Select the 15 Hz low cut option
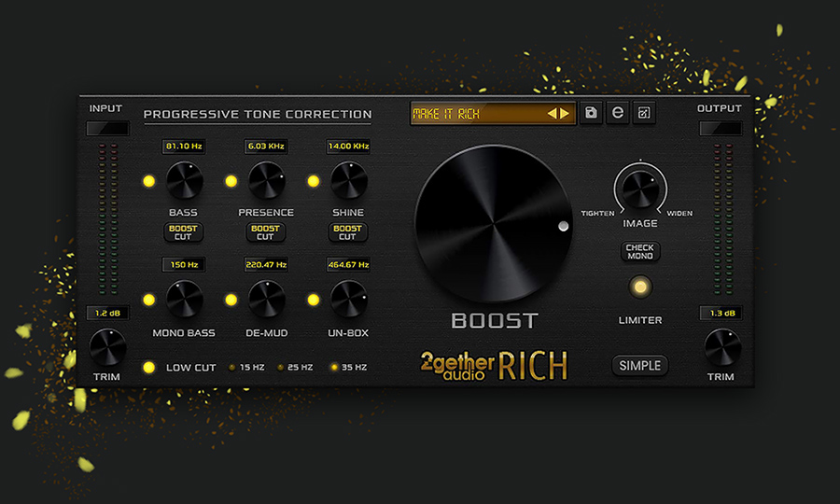This screenshot has height=504, width=840. coord(233,367)
